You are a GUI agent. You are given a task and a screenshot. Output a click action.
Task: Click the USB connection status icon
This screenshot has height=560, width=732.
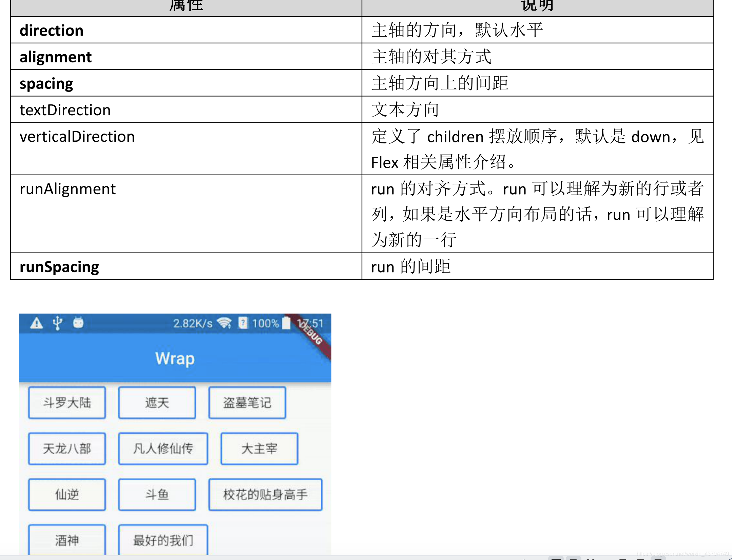pyautogui.click(x=58, y=323)
